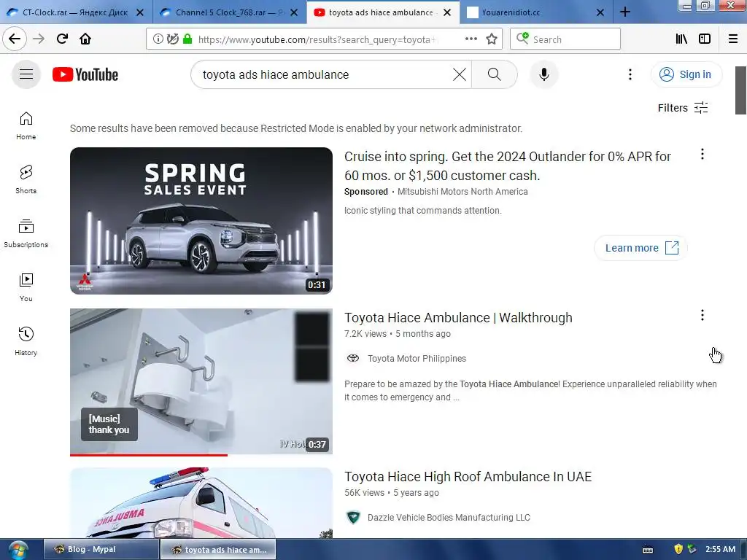Open Cruise into spring Outlander ad title
Viewport: 747px width, 560px height.
tap(508, 166)
